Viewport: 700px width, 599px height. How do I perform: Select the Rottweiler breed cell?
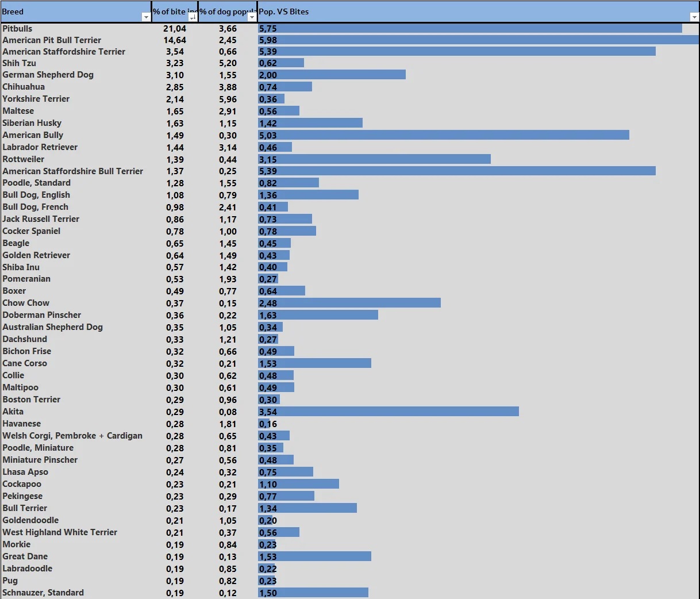tap(23, 159)
